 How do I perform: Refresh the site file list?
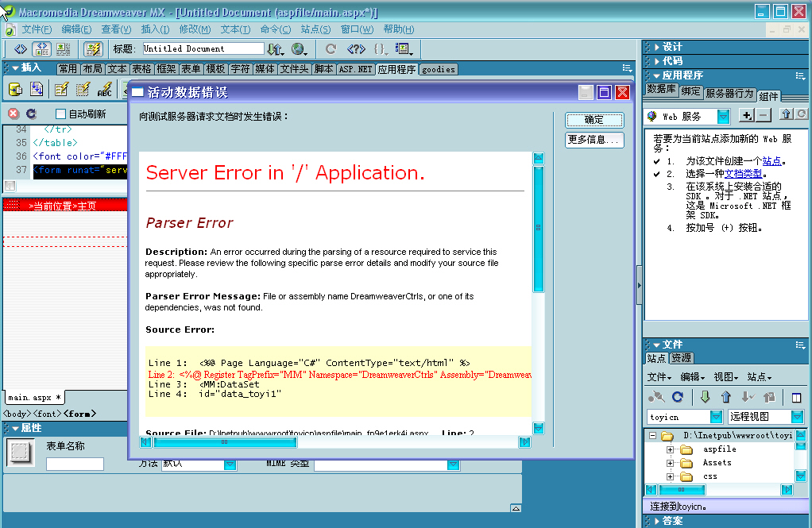(678, 397)
